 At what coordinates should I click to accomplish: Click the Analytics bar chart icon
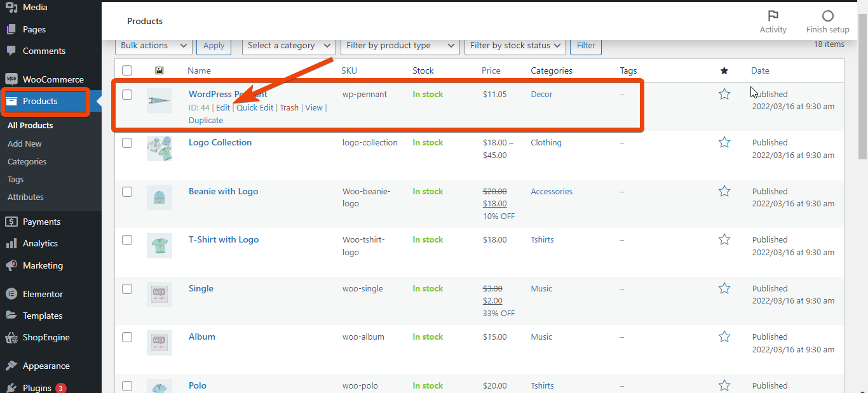coord(11,243)
